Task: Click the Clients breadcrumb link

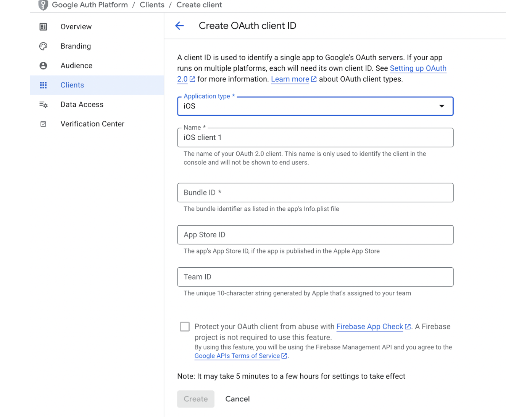Action: coord(152,5)
